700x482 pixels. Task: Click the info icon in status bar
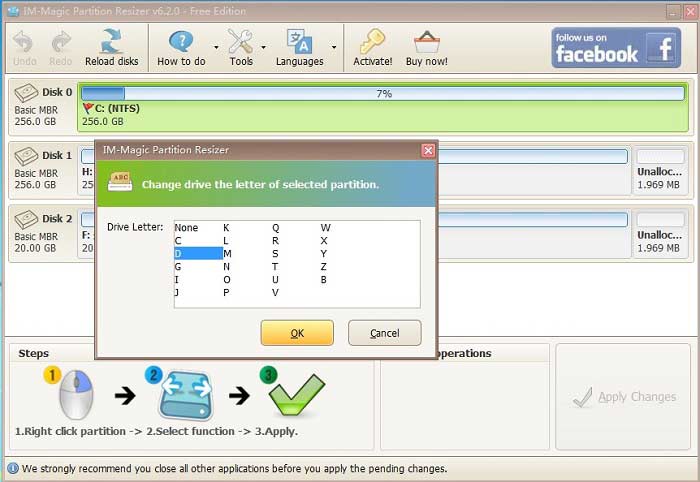pyautogui.click(x=13, y=469)
